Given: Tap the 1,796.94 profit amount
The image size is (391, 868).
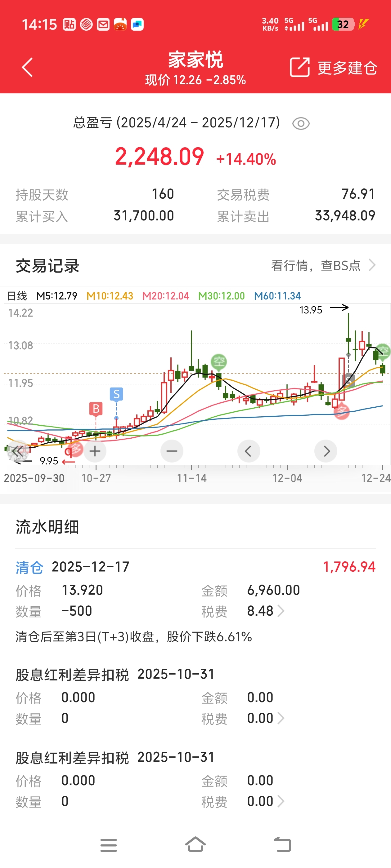Looking at the screenshot, I should point(349,567).
